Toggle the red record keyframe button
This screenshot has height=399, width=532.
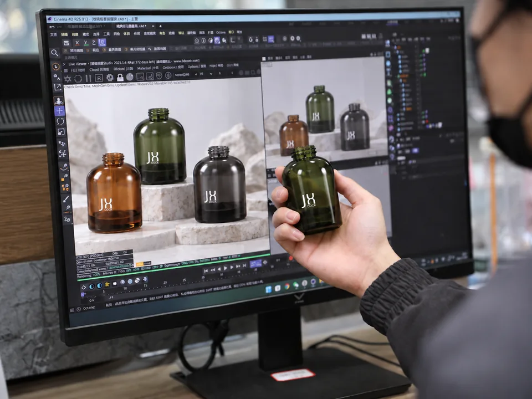click(291, 259)
